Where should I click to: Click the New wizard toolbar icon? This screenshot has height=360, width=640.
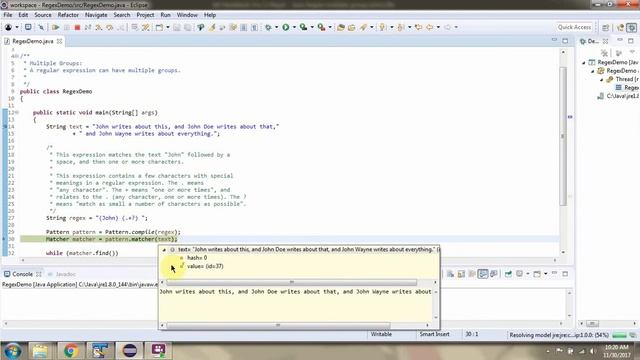(159, 27)
